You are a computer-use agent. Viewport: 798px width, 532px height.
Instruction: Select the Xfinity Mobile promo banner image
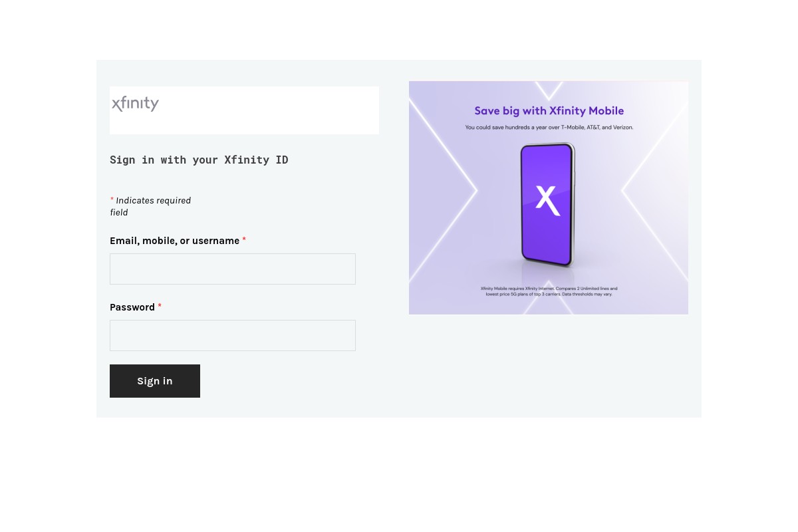pyautogui.click(x=549, y=198)
